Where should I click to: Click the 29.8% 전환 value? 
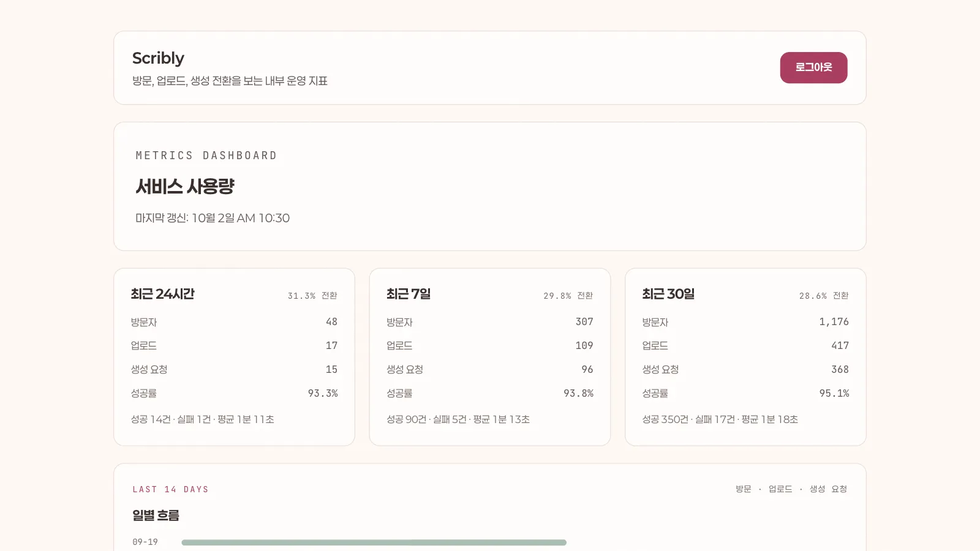(x=568, y=296)
